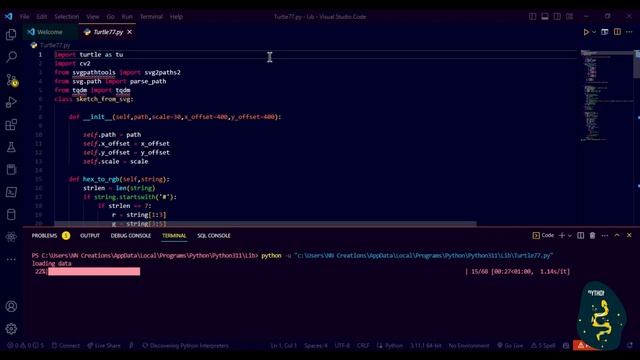Open the Testing flask view
The height and width of the screenshot is (360, 640).
click(x=11, y=147)
